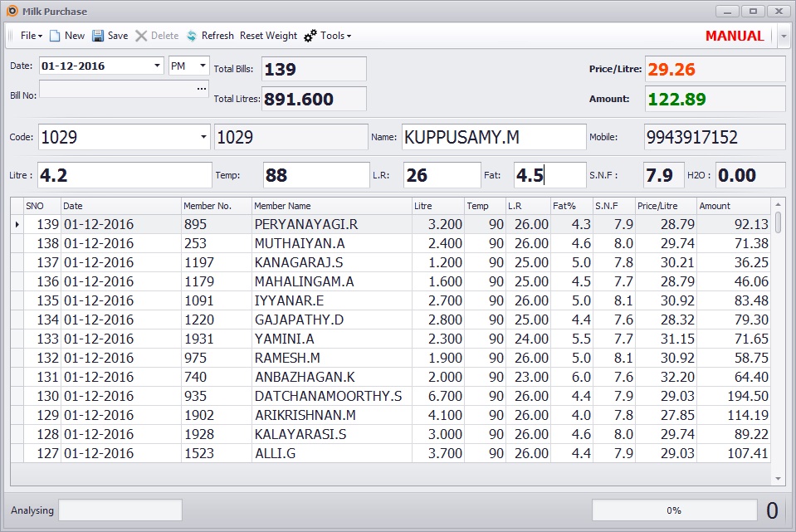Click the grid scroll up arrow

tap(779, 204)
